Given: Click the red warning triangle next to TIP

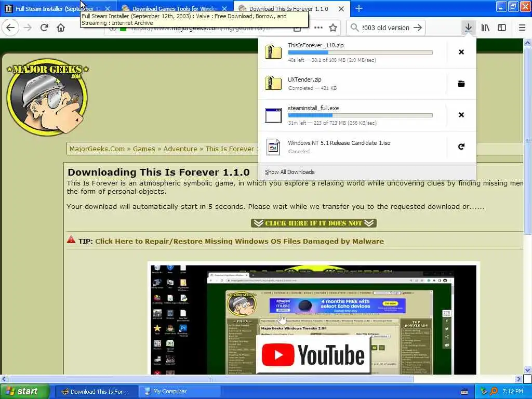Looking at the screenshot, I should point(71,240).
